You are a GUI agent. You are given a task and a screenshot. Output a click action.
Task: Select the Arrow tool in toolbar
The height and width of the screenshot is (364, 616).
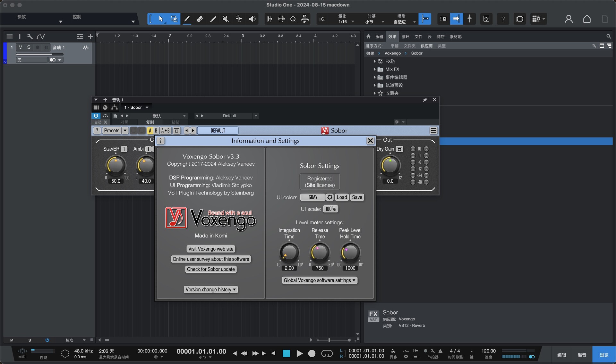(161, 19)
